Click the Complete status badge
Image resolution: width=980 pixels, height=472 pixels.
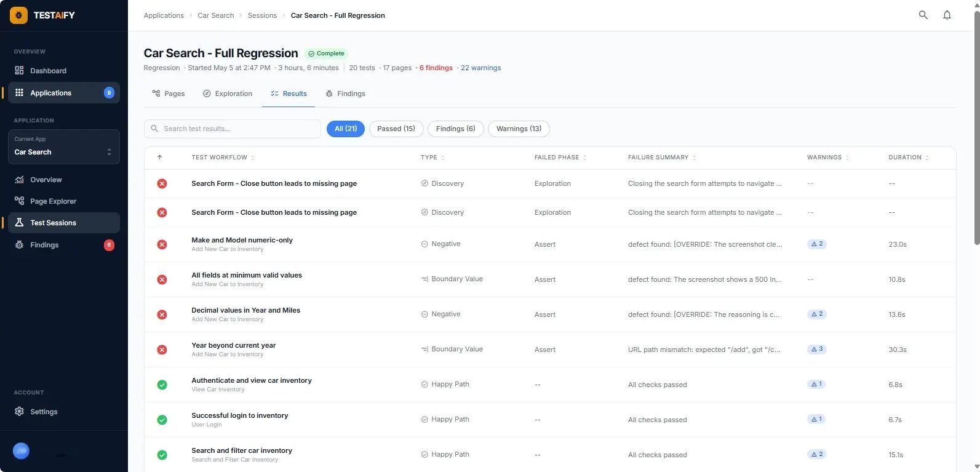tap(326, 54)
